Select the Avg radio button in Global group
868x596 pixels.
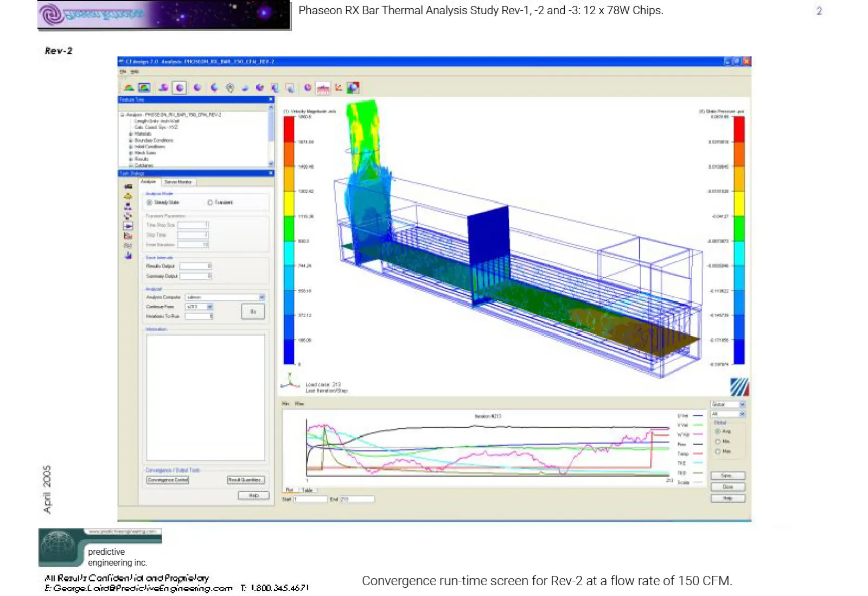pos(718,431)
